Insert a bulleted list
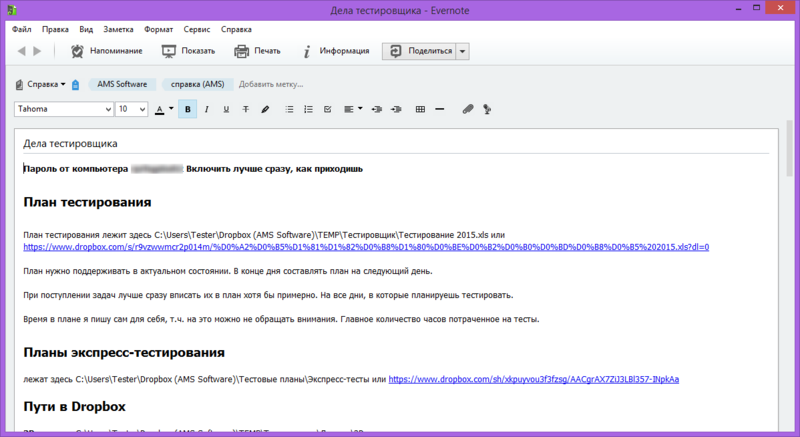Image resolution: width=800 pixels, height=437 pixels. click(x=289, y=109)
